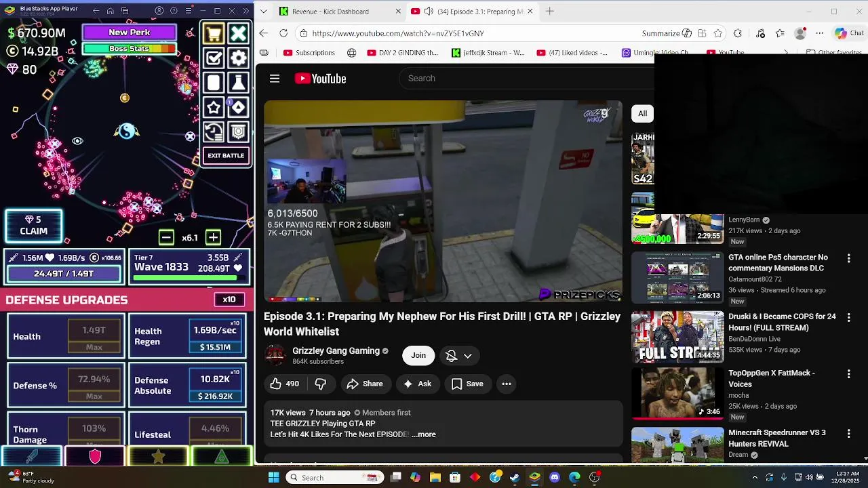The height and width of the screenshot is (488, 868).
Task: Toggle the x10 upgrade multiplier
Action: coord(229,300)
